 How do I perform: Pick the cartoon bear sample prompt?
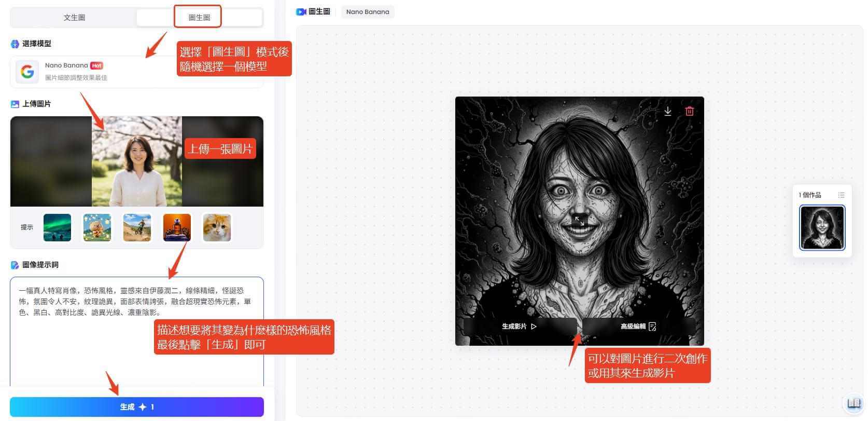click(97, 227)
